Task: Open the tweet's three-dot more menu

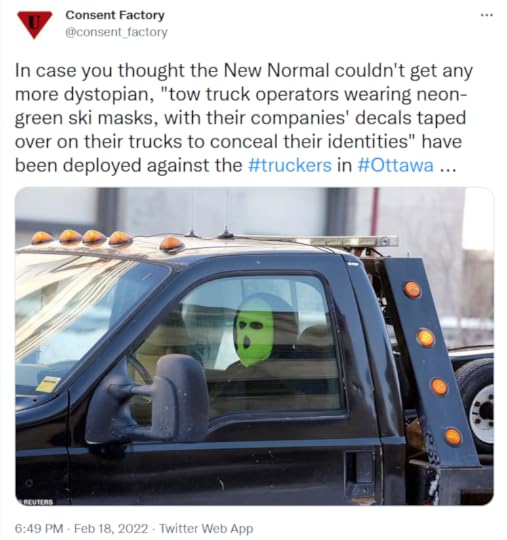Action: pyautogui.click(x=487, y=15)
